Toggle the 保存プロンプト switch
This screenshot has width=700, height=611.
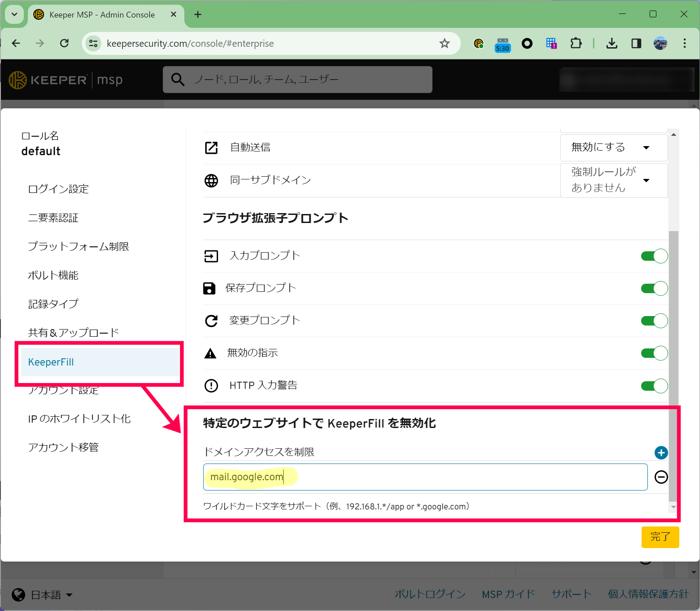coord(654,288)
